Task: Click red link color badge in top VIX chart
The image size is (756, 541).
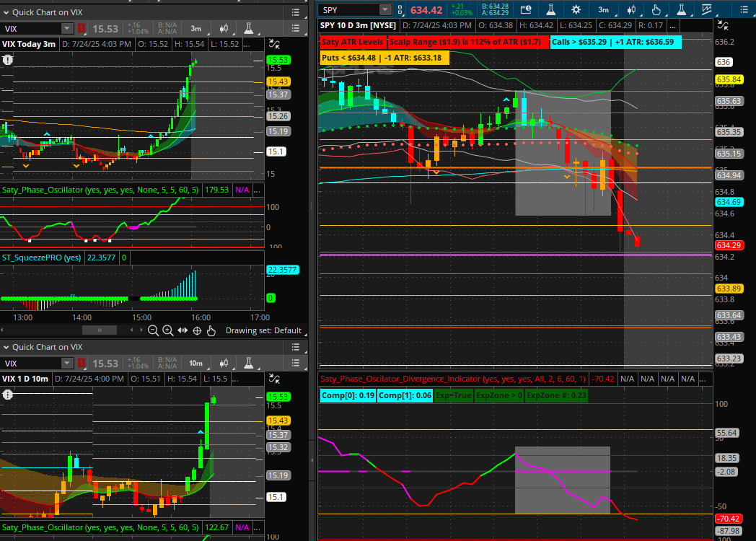Action: point(82,29)
